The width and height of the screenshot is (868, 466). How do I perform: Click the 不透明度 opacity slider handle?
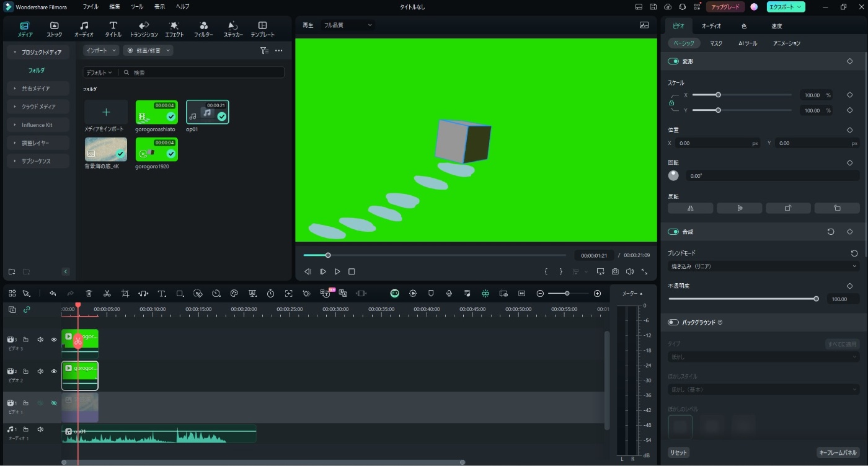816,299
